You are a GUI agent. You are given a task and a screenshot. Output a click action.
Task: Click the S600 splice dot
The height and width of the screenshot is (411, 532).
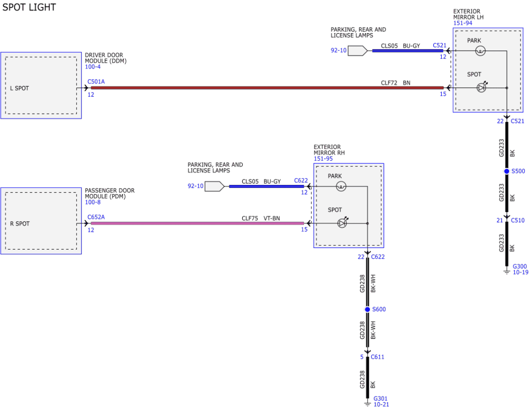coord(367,309)
